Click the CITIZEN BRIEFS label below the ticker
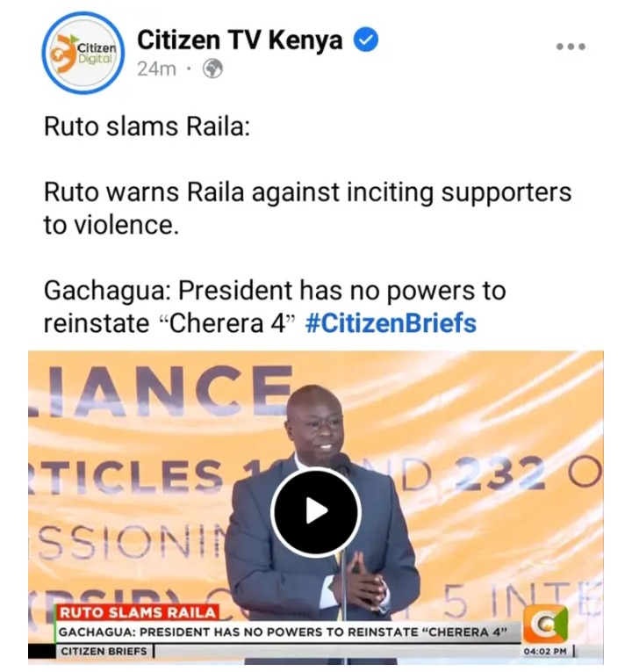The width and height of the screenshot is (632, 672). (104, 652)
